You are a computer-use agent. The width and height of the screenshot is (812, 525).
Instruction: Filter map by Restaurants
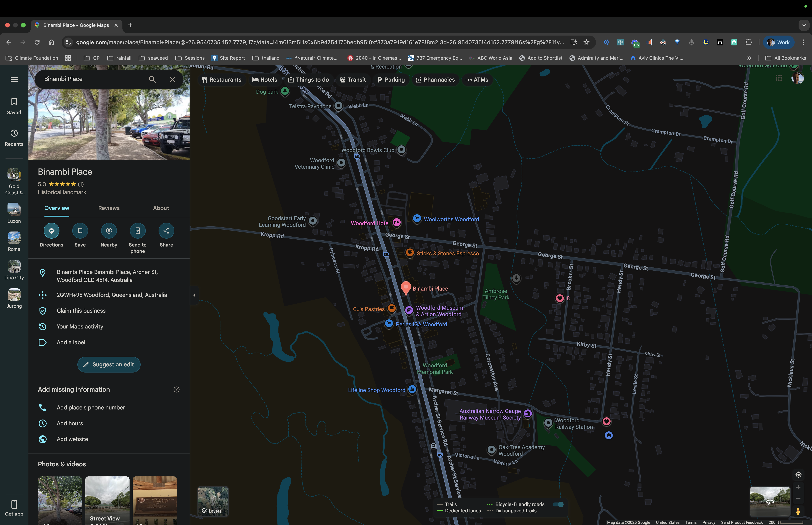point(222,80)
